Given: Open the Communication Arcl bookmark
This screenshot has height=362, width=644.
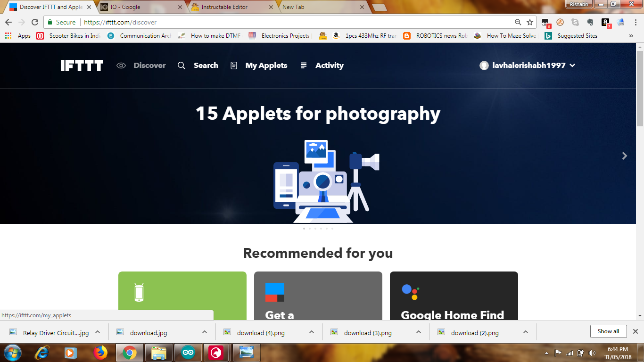Looking at the screenshot, I should (x=139, y=36).
